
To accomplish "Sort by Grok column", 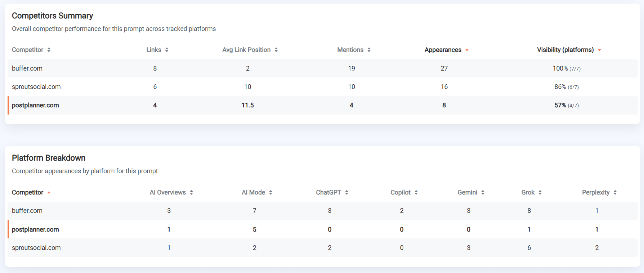I will [x=531, y=192].
